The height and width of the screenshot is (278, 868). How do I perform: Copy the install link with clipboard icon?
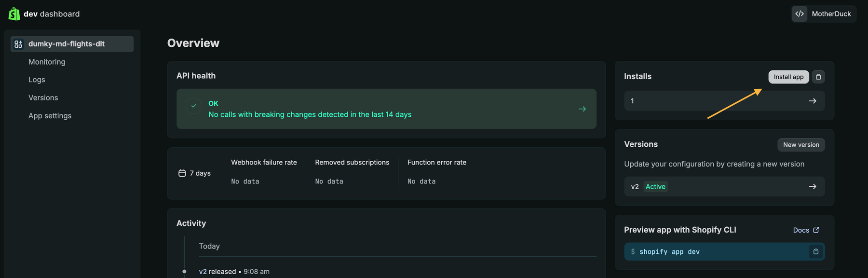pyautogui.click(x=818, y=77)
